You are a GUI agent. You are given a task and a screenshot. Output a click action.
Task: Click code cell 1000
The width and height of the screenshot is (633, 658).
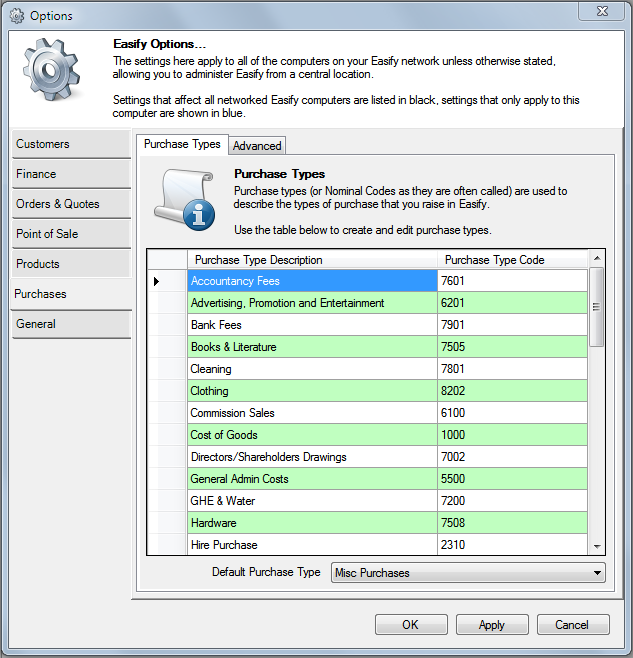coord(513,435)
